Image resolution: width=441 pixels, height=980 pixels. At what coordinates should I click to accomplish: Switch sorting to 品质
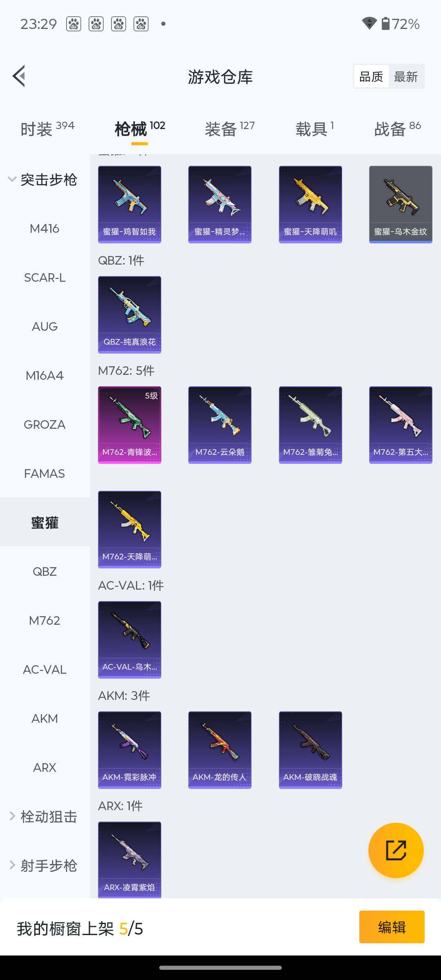(371, 76)
